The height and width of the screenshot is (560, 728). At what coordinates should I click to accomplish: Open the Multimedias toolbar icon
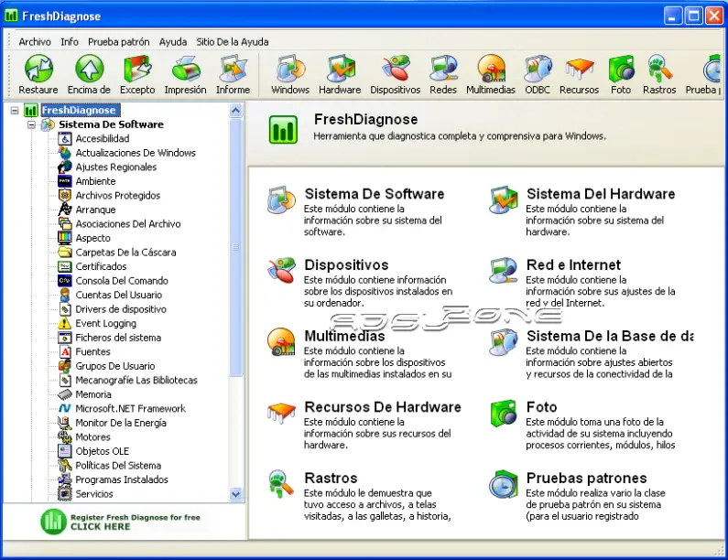point(491,69)
